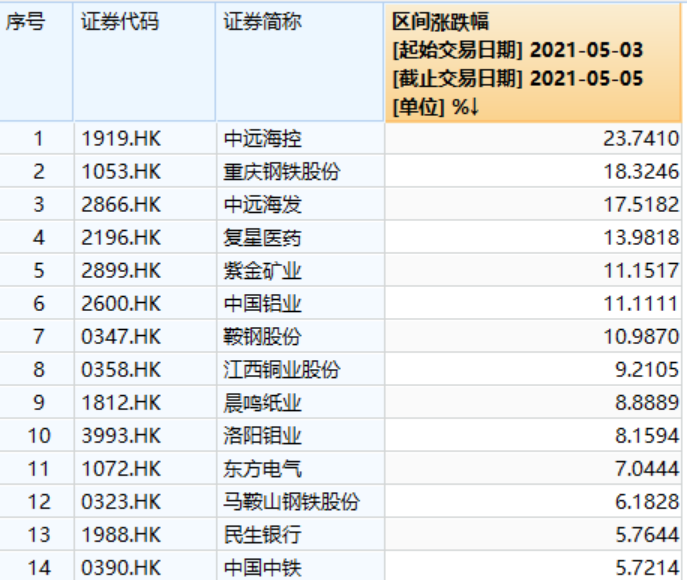The image size is (687, 580).
Task: Click the value 23.7410
Action: point(641,139)
